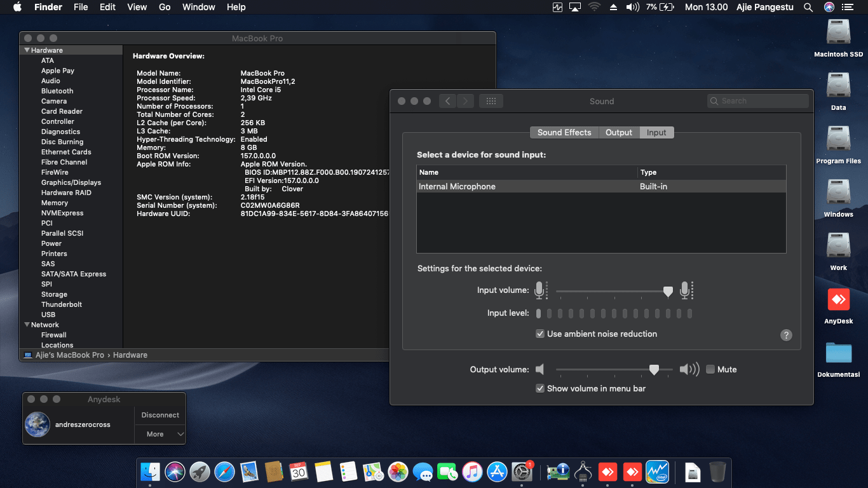The image size is (868, 488).
Task: Switch to the Sound Effects tab
Action: [x=564, y=132]
